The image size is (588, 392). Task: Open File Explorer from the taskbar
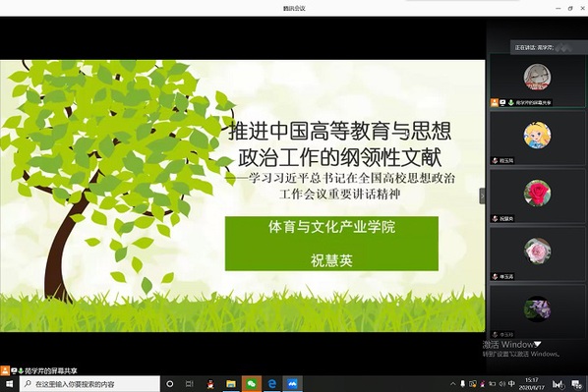231,384
